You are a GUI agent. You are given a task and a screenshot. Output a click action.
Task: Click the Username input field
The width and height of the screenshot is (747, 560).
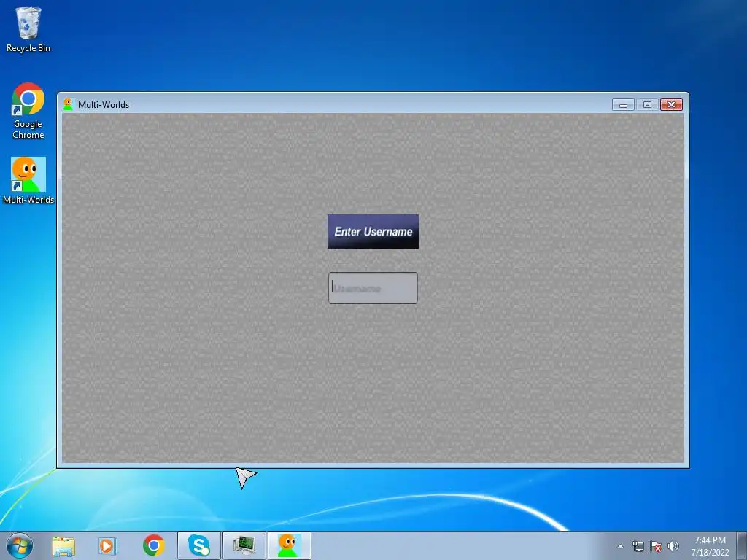click(x=373, y=287)
